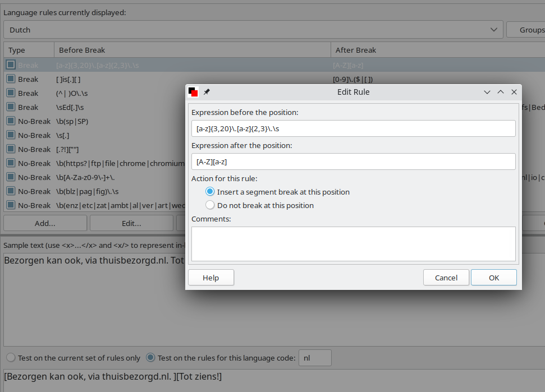Click inside the Comments text area
This screenshot has width=545, height=392.
(353, 244)
